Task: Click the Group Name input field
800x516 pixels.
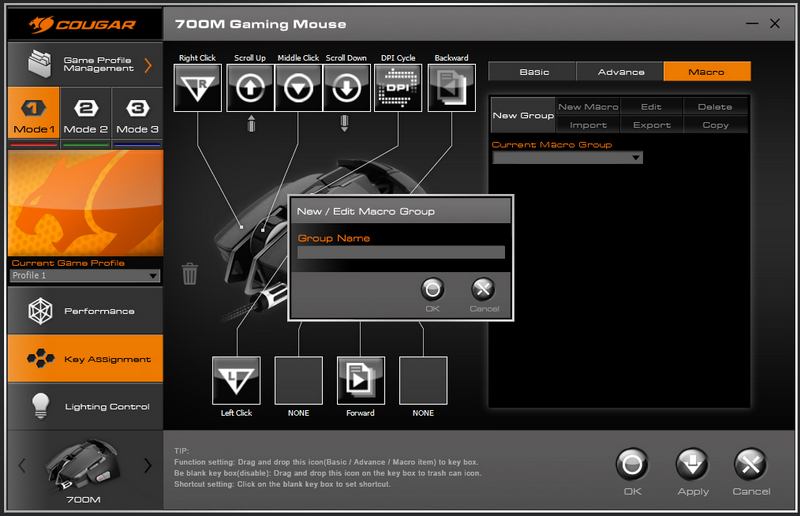Action: point(401,252)
